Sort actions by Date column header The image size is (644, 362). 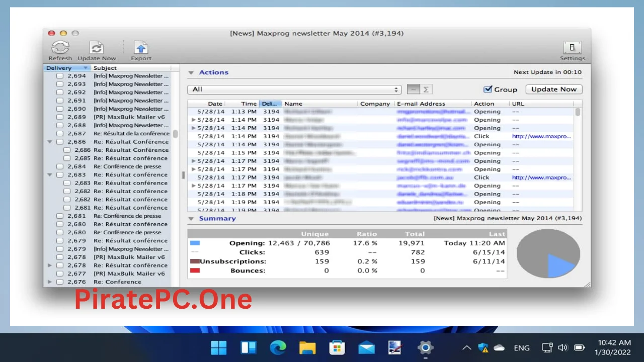coord(206,104)
